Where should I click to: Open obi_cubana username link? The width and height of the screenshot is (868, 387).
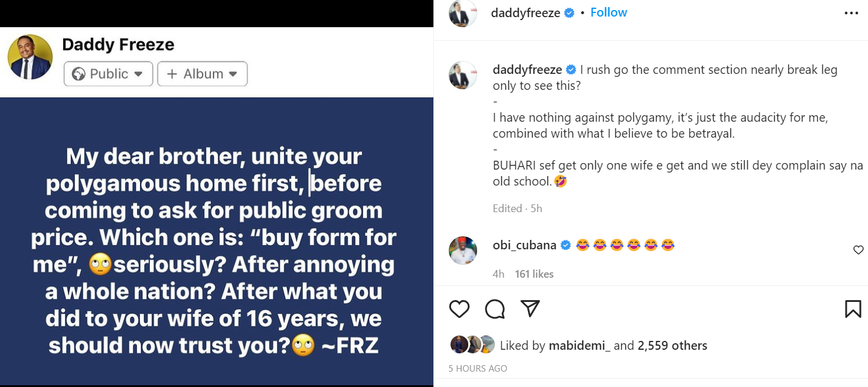(x=524, y=245)
